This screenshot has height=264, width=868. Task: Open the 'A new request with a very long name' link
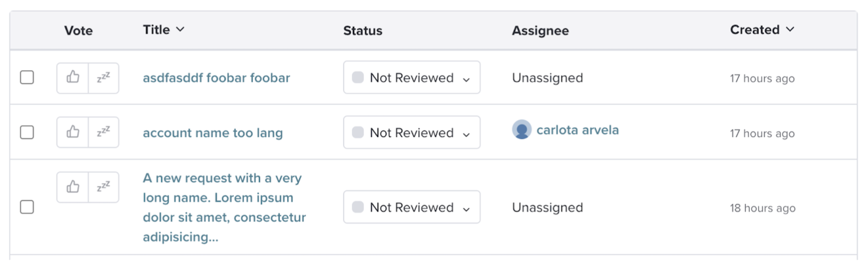pyautogui.click(x=224, y=207)
